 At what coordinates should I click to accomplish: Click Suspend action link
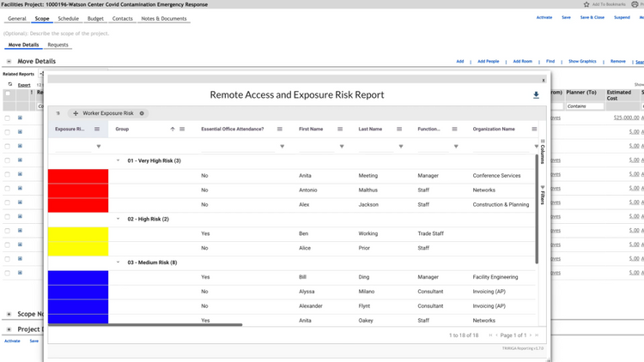pos(622,17)
